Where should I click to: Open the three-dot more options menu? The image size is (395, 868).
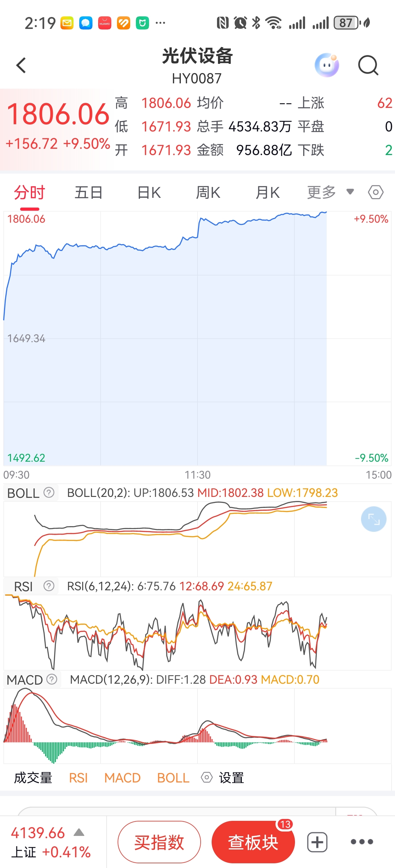(362, 842)
